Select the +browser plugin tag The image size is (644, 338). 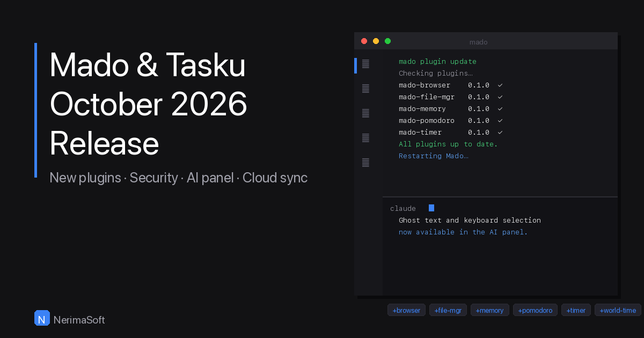[406, 310]
